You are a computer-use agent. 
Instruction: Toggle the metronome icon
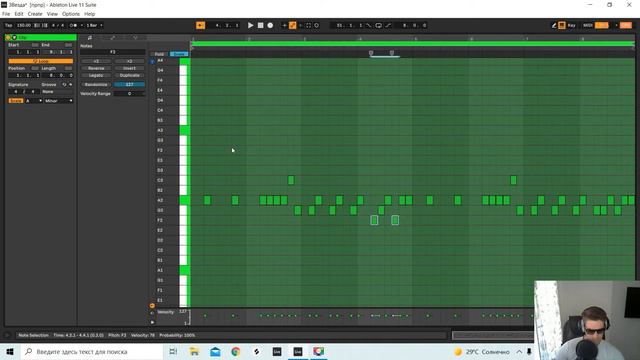point(73,25)
